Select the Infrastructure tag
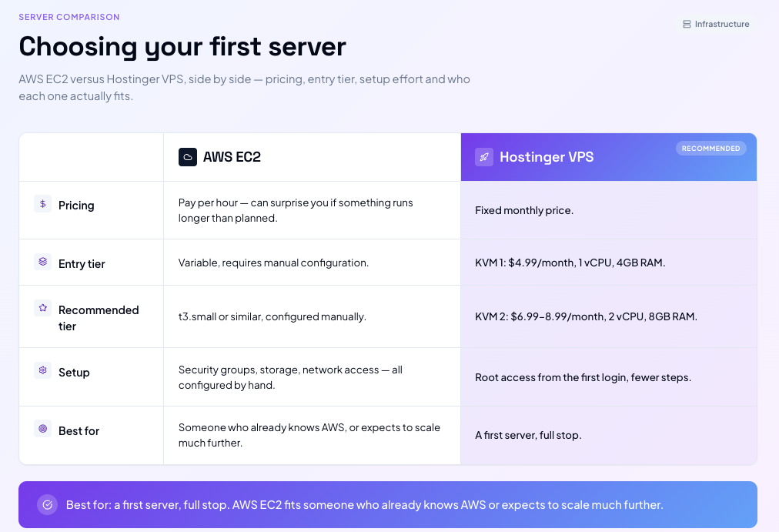Viewport: 779px width, 532px height. [x=716, y=25]
